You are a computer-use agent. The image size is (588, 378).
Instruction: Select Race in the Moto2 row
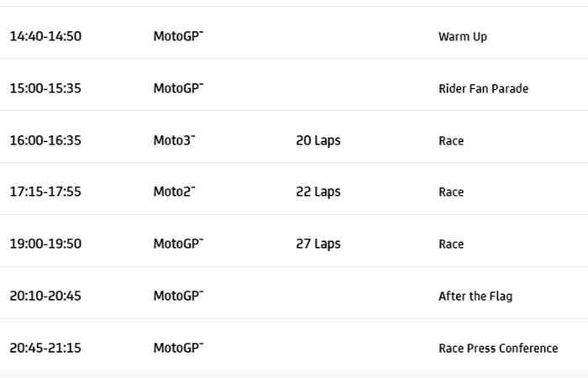click(x=451, y=192)
